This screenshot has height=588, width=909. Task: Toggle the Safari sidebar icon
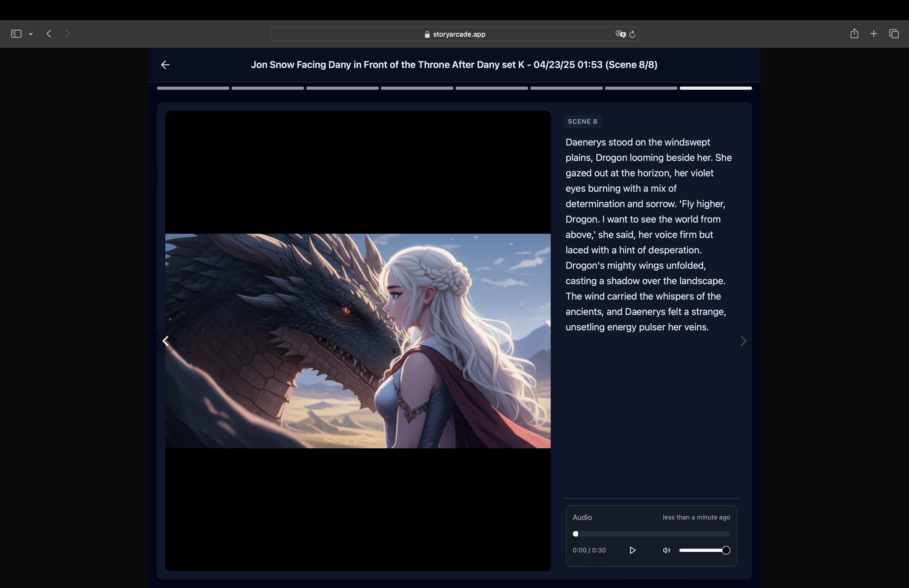tap(16, 34)
